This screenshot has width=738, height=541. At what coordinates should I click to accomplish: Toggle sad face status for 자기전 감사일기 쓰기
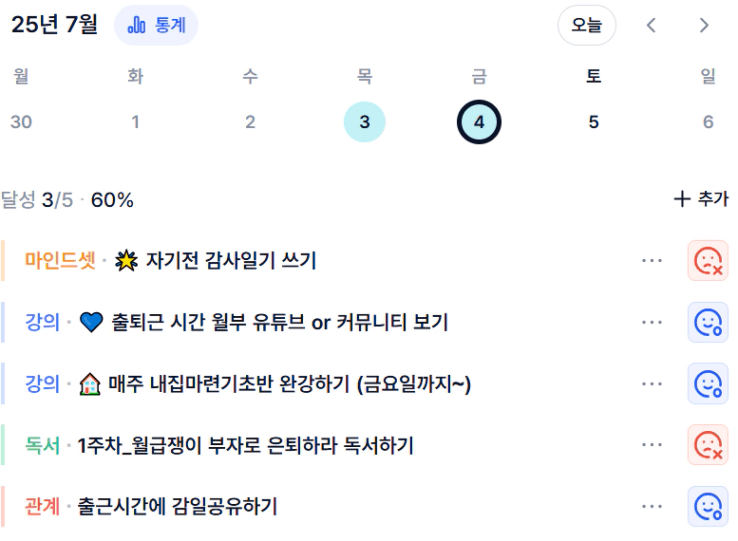tap(708, 260)
